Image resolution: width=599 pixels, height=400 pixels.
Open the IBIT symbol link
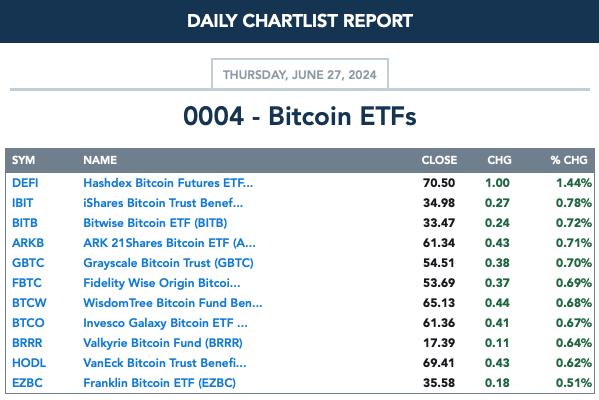[x=23, y=203]
